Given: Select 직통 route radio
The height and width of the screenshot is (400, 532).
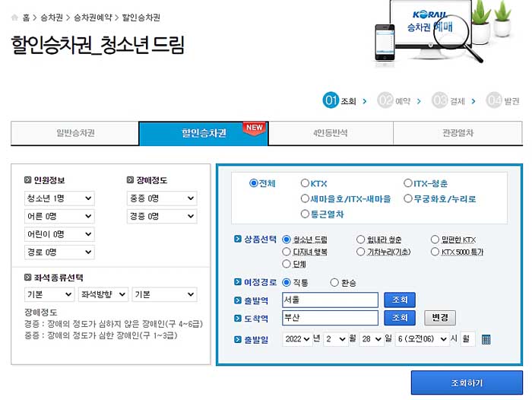Looking at the screenshot, I should [287, 283].
